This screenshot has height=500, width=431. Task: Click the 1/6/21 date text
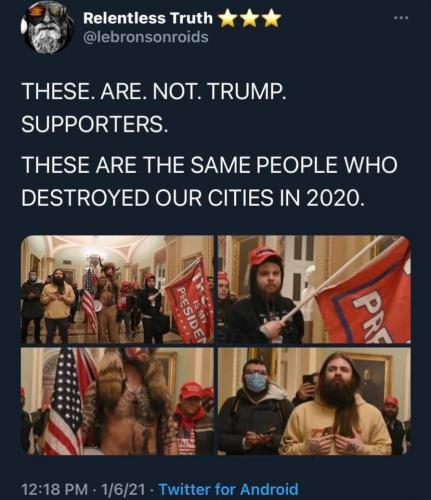pos(123,489)
